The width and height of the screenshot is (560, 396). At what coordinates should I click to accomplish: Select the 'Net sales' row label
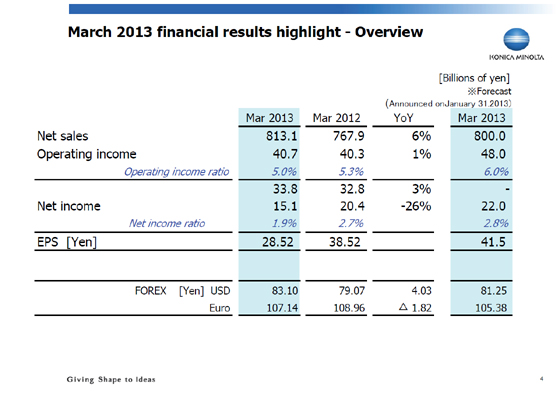(x=62, y=136)
